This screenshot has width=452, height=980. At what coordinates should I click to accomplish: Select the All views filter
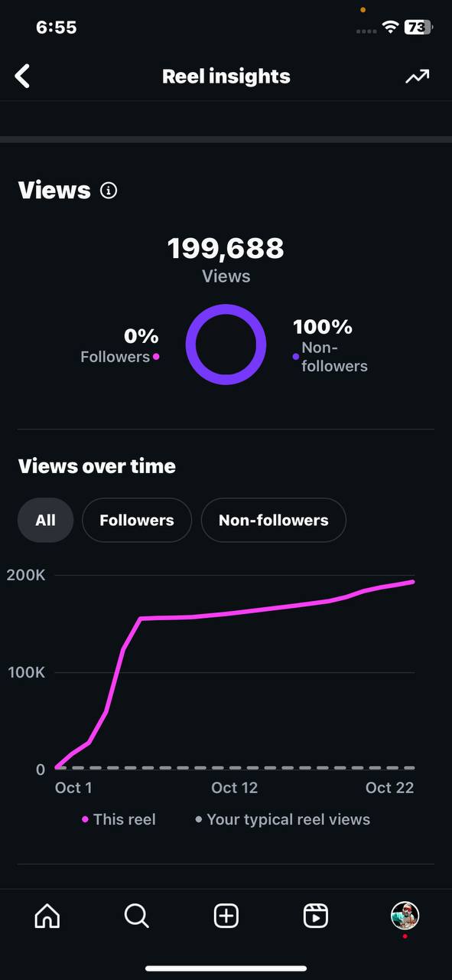click(44, 520)
